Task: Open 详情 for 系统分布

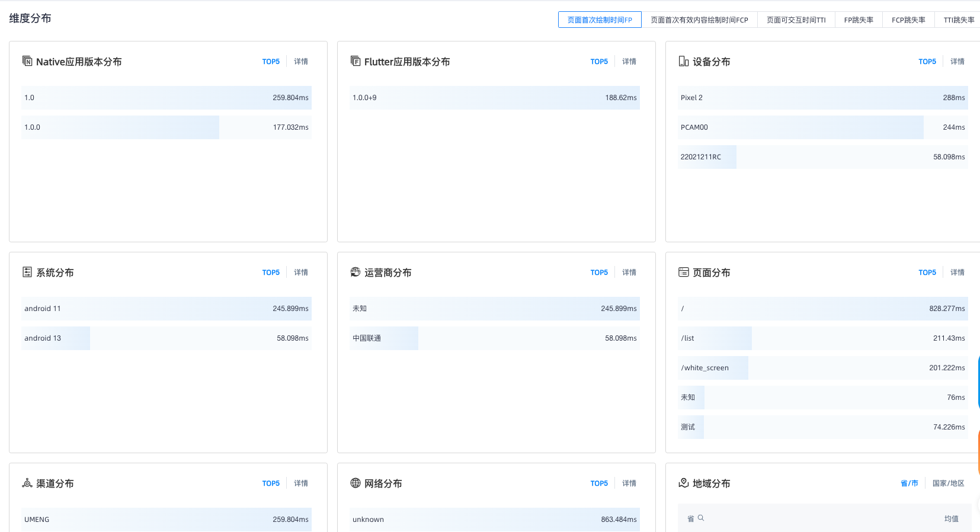Action: (x=301, y=273)
